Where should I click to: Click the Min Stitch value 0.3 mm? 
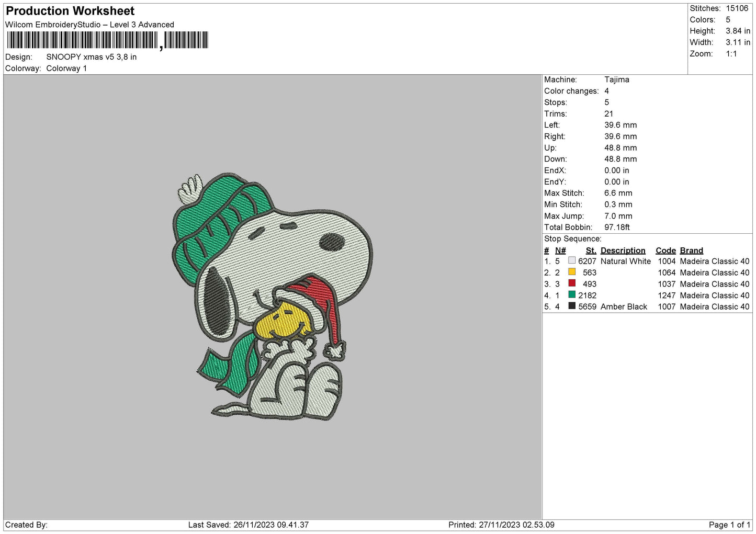pyautogui.click(x=618, y=204)
